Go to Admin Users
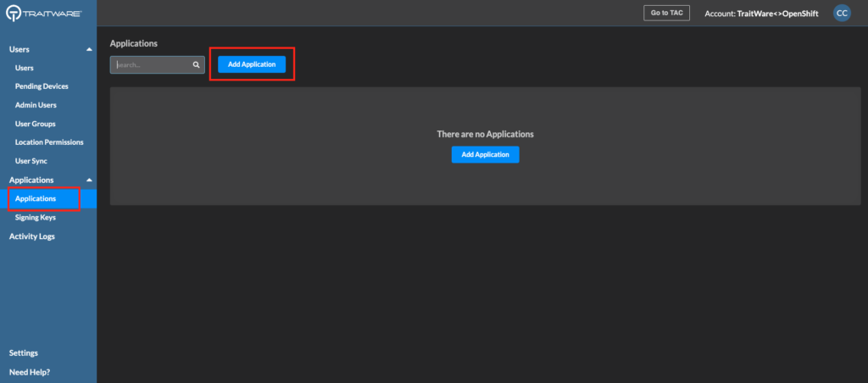Screen dimensions: 868x383 (x=36, y=105)
